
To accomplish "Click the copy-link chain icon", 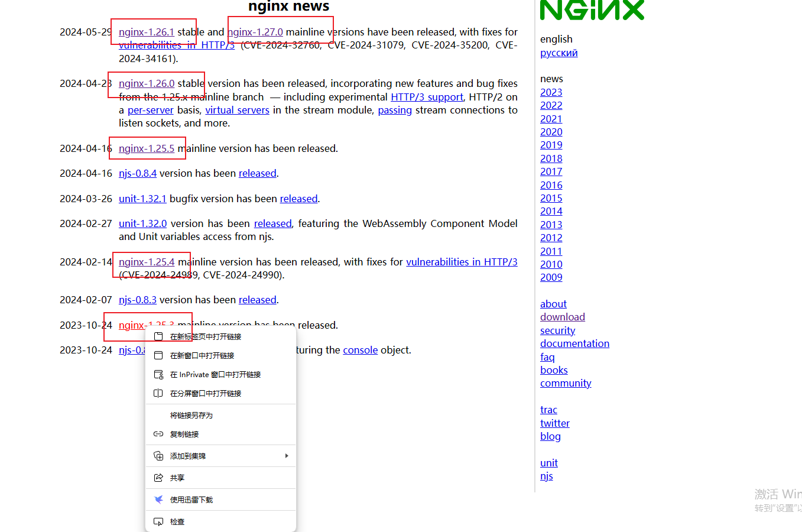I will [x=158, y=434].
